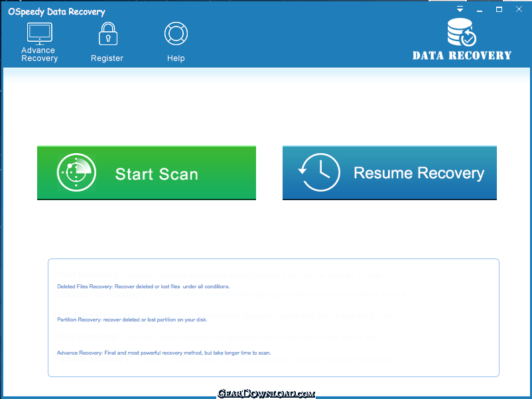Click the Data Recovery database logo
Viewport: 532px width, 399px height.
click(462, 32)
